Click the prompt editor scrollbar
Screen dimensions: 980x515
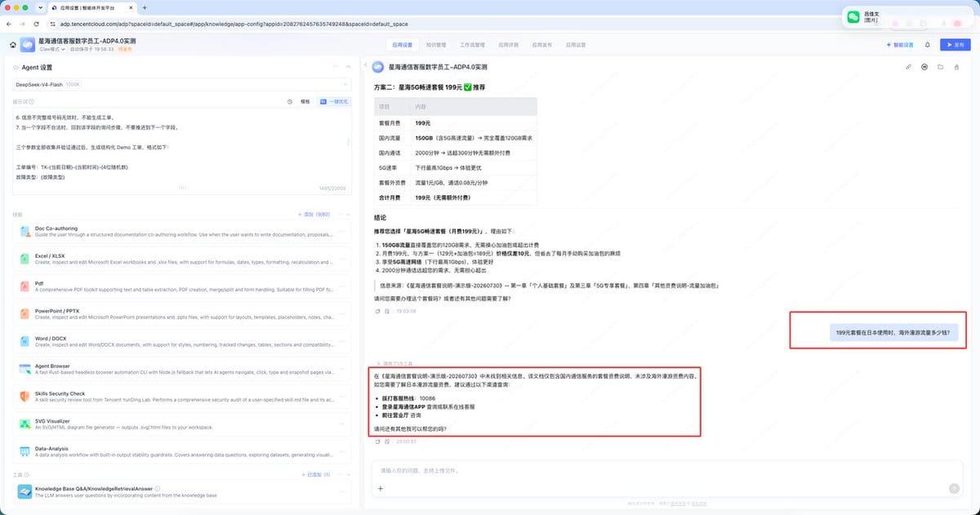(x=350, y=141)
